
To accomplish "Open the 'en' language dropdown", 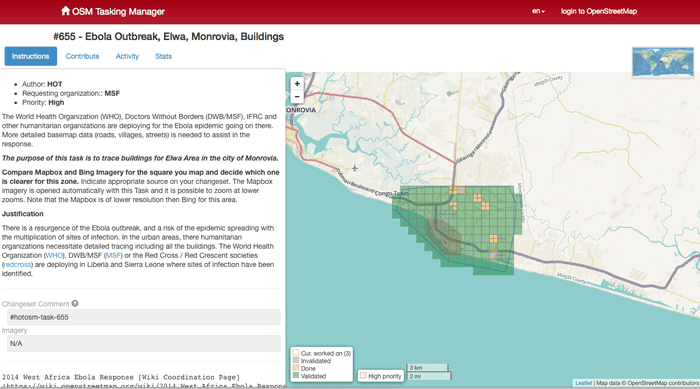I will 538,11.
